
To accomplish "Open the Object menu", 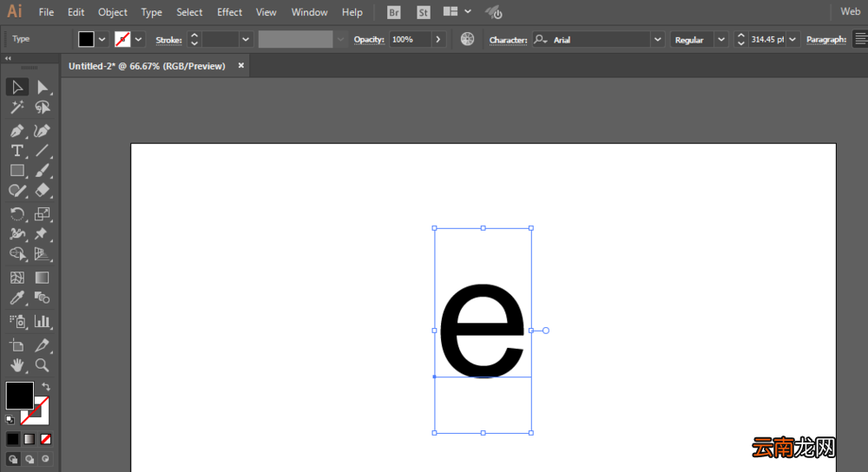I will coord(112,12).
